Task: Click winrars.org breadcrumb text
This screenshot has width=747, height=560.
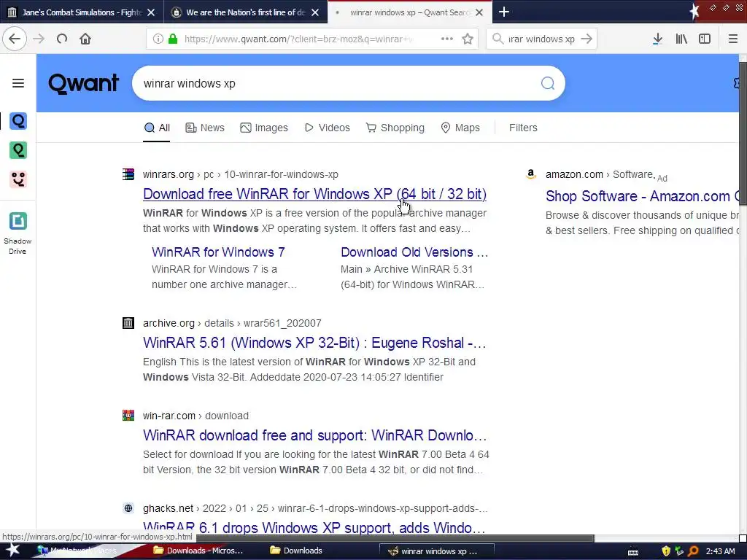Action: coord(241,174)
